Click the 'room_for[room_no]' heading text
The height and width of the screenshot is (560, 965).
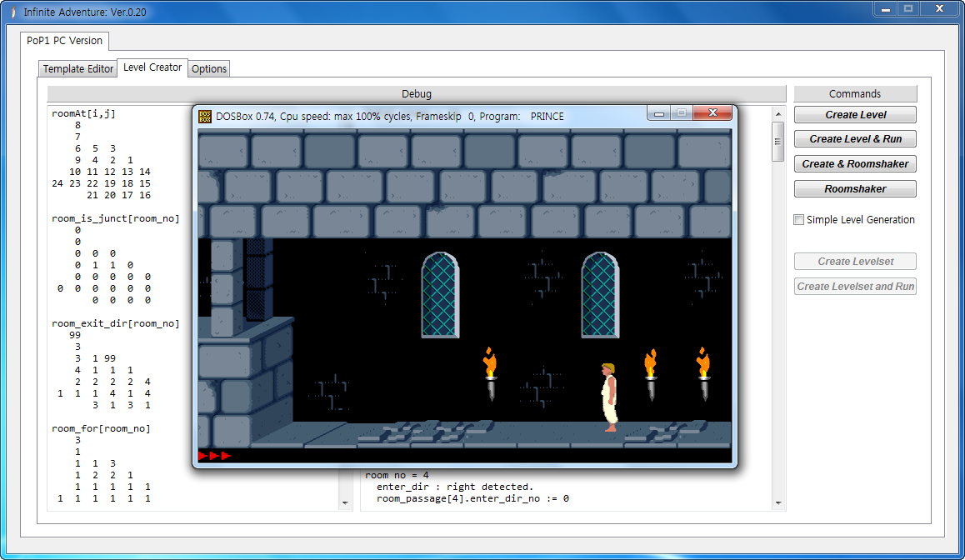101,429
